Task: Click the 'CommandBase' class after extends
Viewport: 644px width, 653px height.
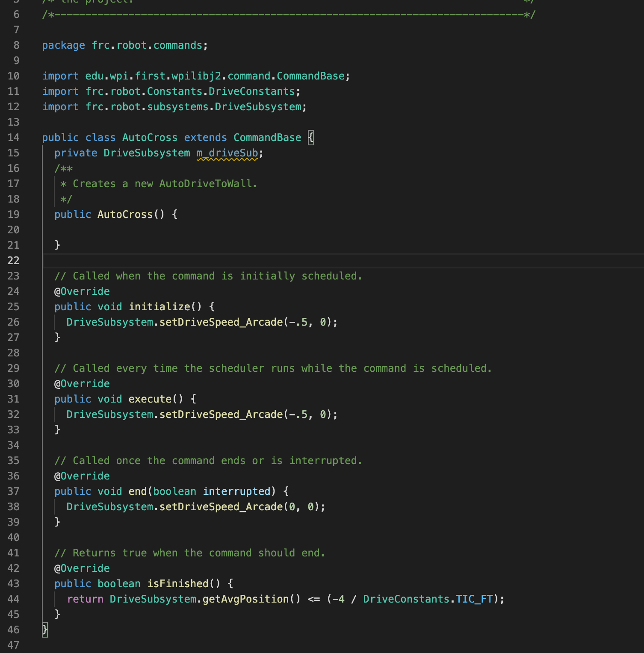Action: [267, 138]
